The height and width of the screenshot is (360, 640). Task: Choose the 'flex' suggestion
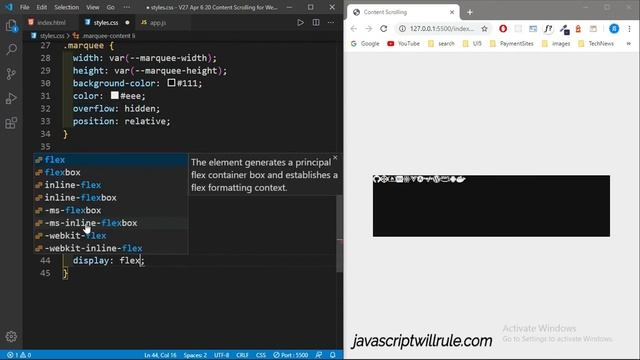(110, 160)
